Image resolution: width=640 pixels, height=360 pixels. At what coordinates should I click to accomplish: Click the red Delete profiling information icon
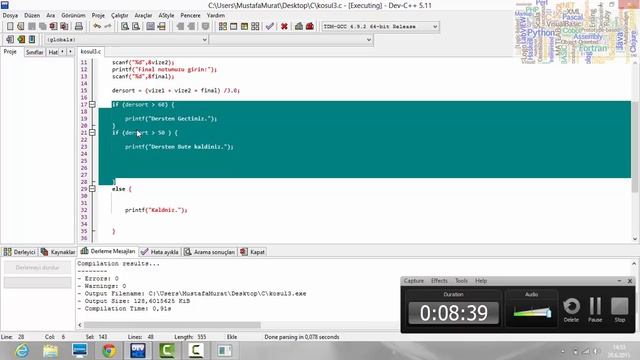coord(310,27)
